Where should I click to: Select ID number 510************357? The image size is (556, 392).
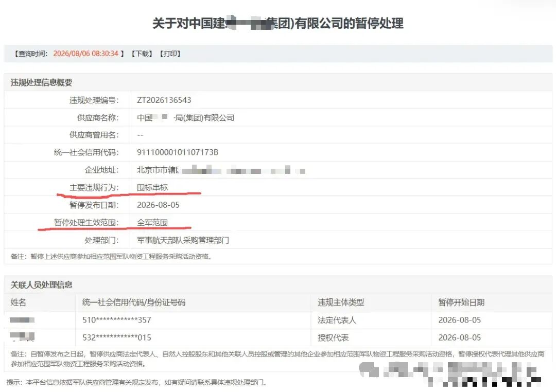(117, 320)
